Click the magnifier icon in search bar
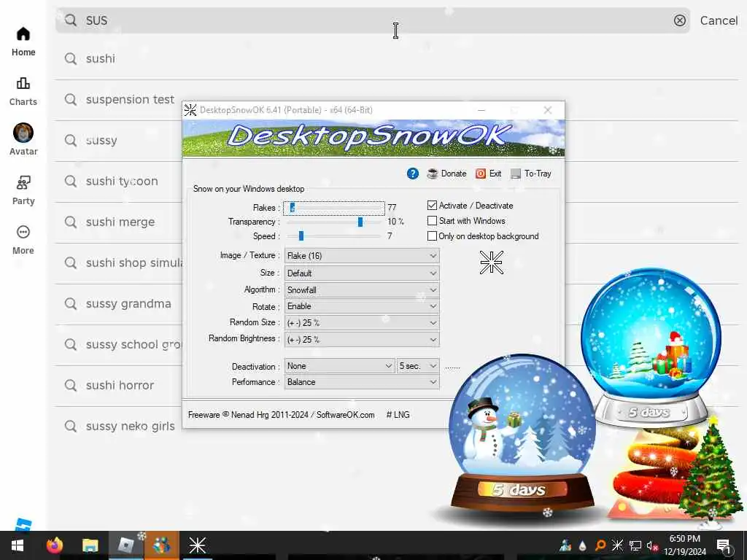Viewport: 747px width, 560px height. coord(71,20)
